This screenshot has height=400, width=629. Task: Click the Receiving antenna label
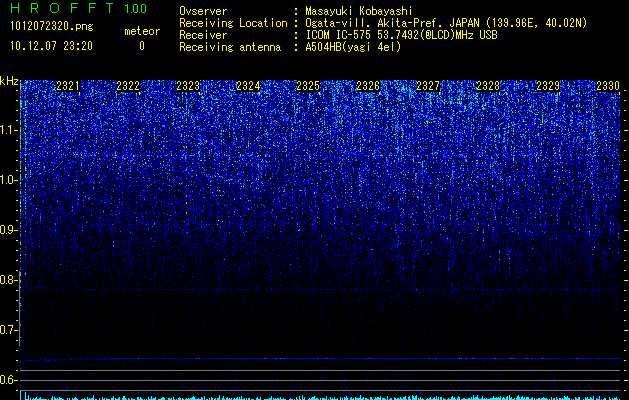click(x=230, y=47)
